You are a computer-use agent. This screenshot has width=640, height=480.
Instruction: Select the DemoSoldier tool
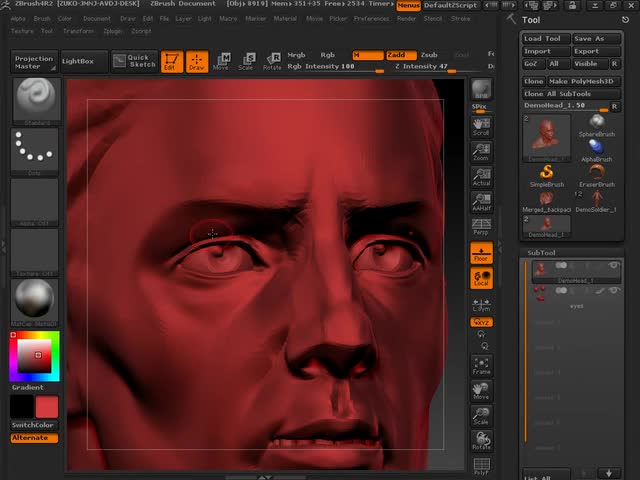click(x=596, y=201)
